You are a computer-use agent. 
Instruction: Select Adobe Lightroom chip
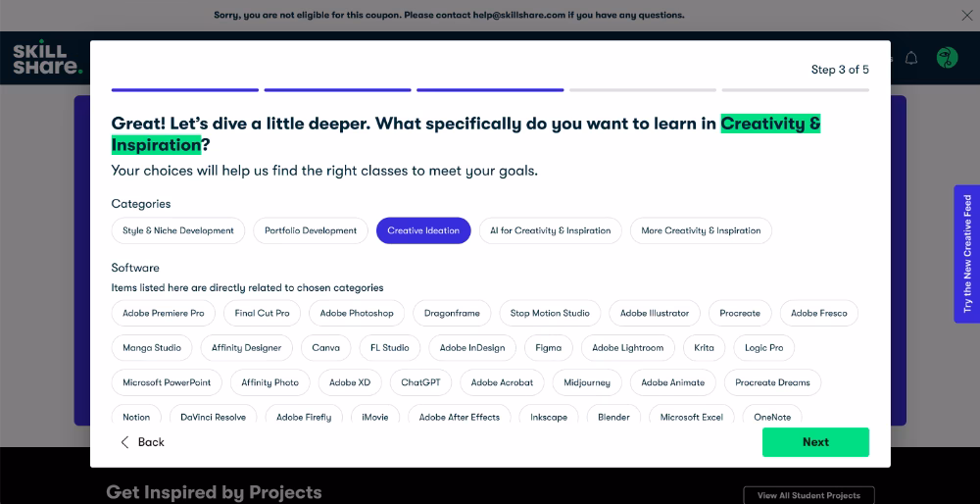tap(627, 348)
